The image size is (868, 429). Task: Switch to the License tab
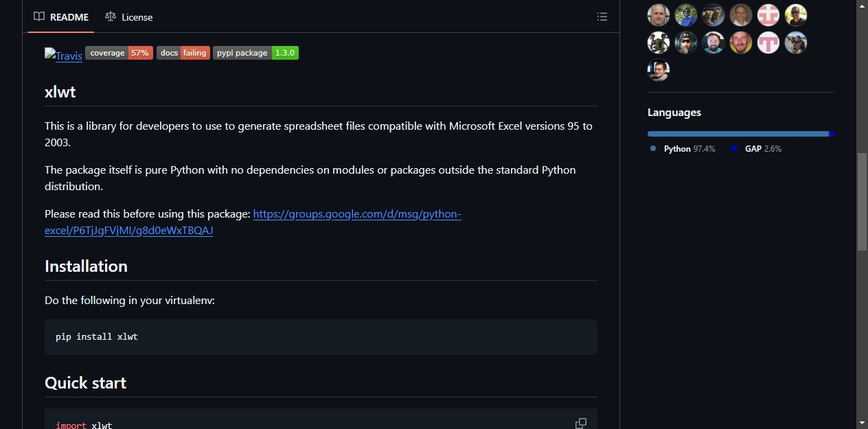pyautogui.click(x=129, y=16)
